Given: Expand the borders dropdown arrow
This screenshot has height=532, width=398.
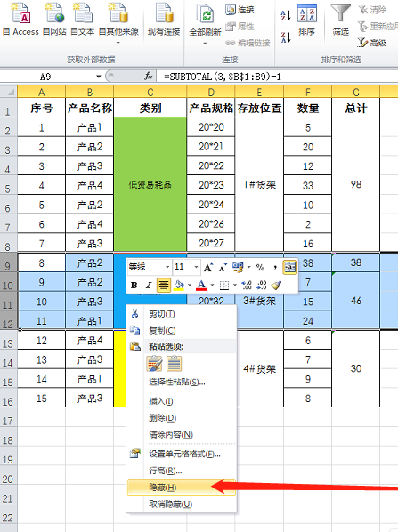Looking at the screenshot, I should [x=235, y=285].
